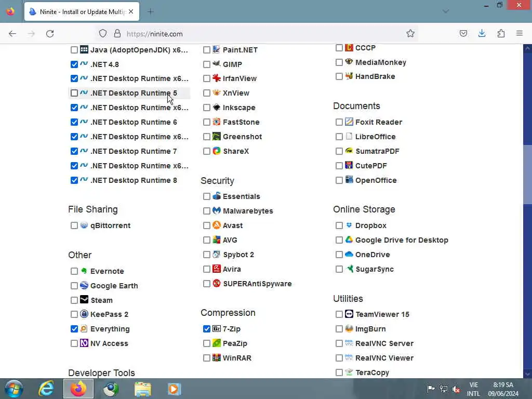The image size is (532, 399).
Task: Open the Windows Start menu
Action: point(14,389)
